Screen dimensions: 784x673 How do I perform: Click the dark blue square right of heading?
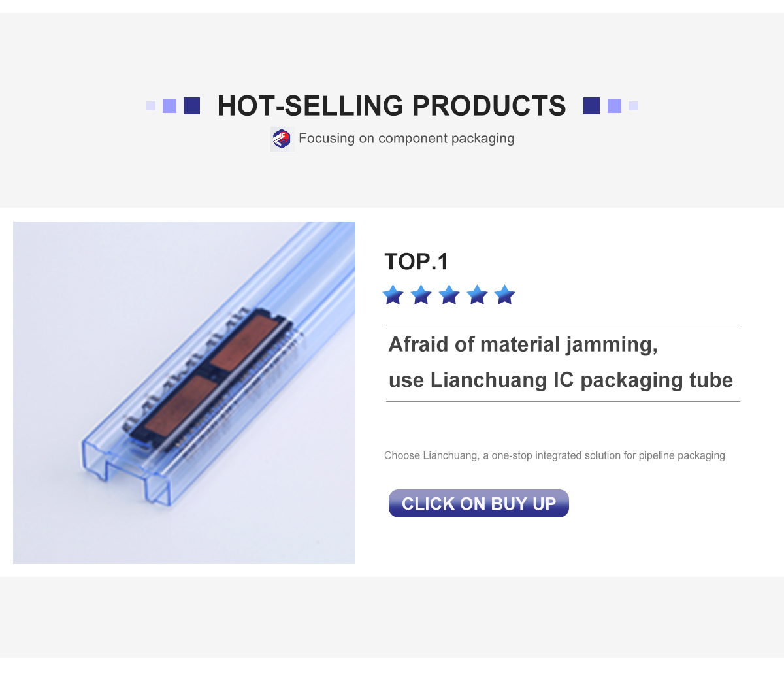point(591,106)
